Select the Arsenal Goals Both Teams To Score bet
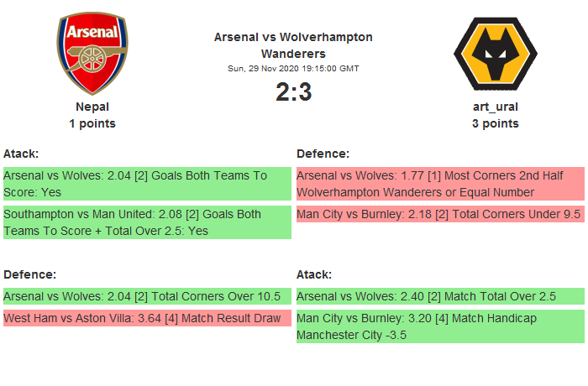 [147, 184]
